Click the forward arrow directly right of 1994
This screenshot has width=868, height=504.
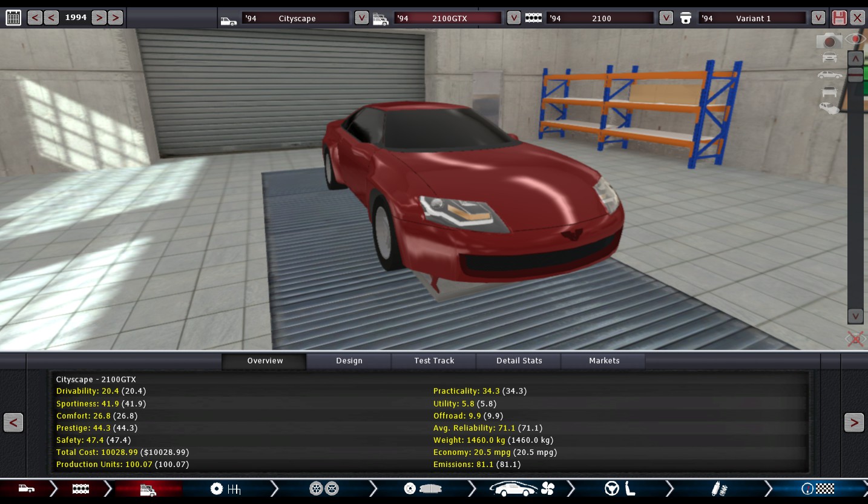tap(99, 18)
